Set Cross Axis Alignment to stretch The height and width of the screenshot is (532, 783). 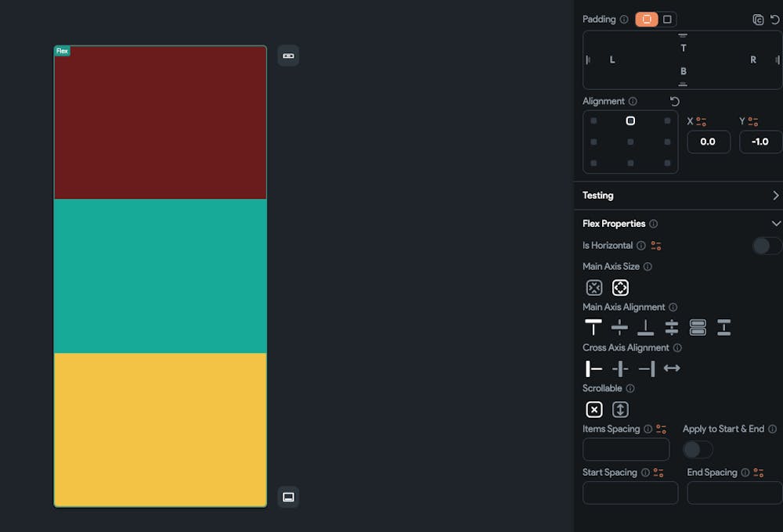672,368
